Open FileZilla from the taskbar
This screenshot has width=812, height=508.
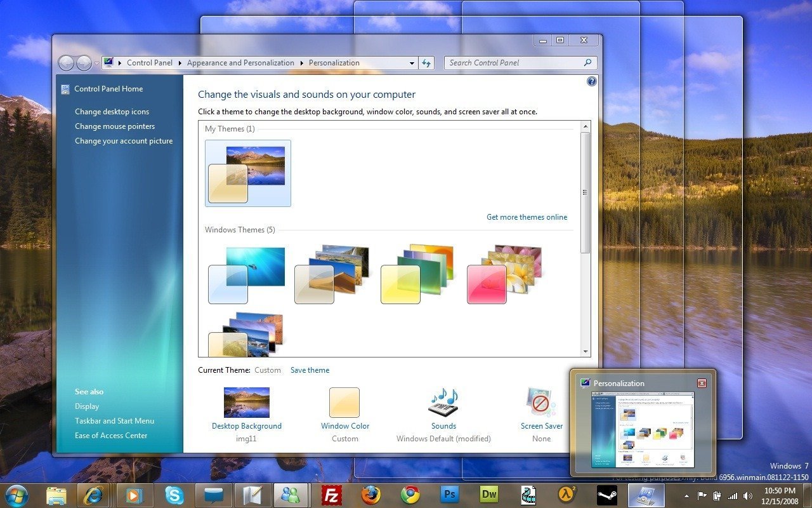[x=332, y=495]
